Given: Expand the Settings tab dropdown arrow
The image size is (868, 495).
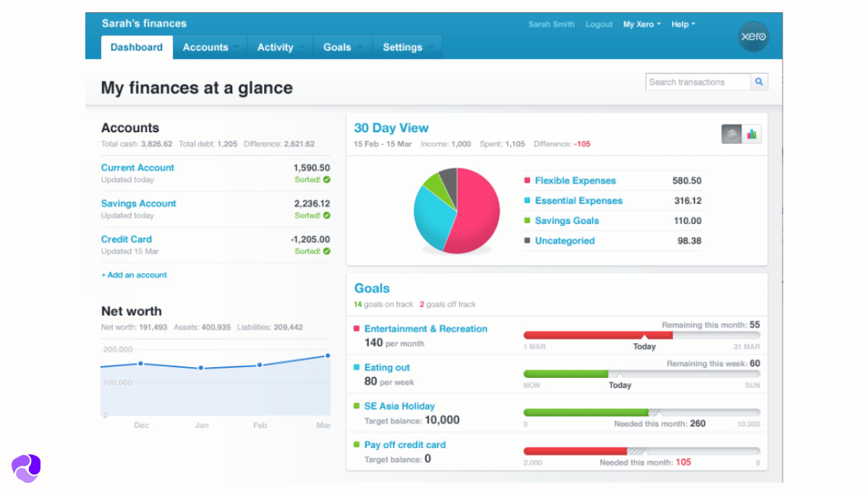Looking at the screenshot, I should [x=431, y=48].
